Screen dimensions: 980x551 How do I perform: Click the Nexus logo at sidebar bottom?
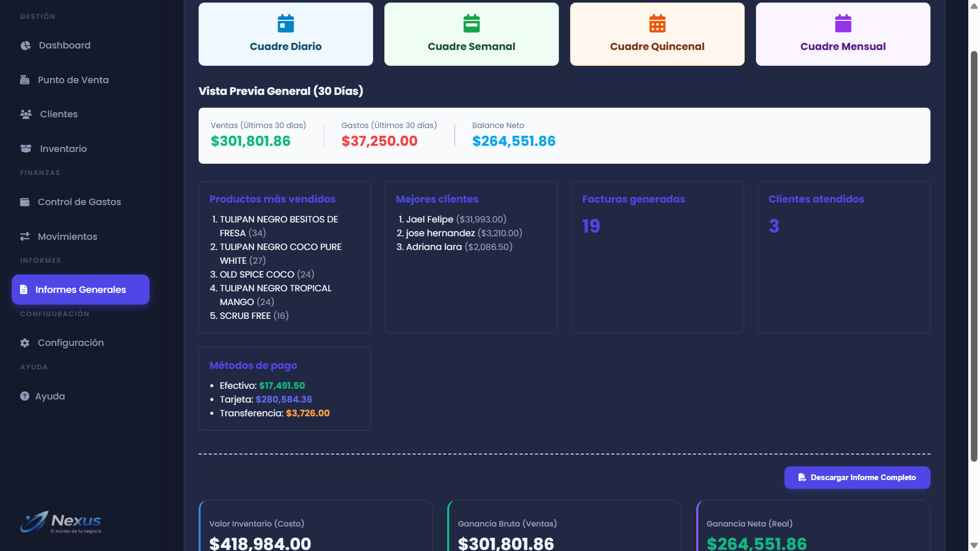point(61,522)
